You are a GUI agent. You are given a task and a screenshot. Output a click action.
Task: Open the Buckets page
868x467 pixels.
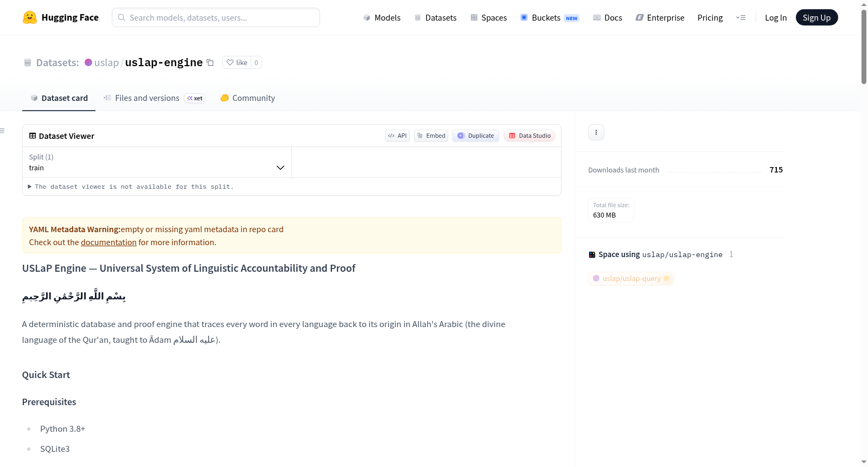click(550, 17)
